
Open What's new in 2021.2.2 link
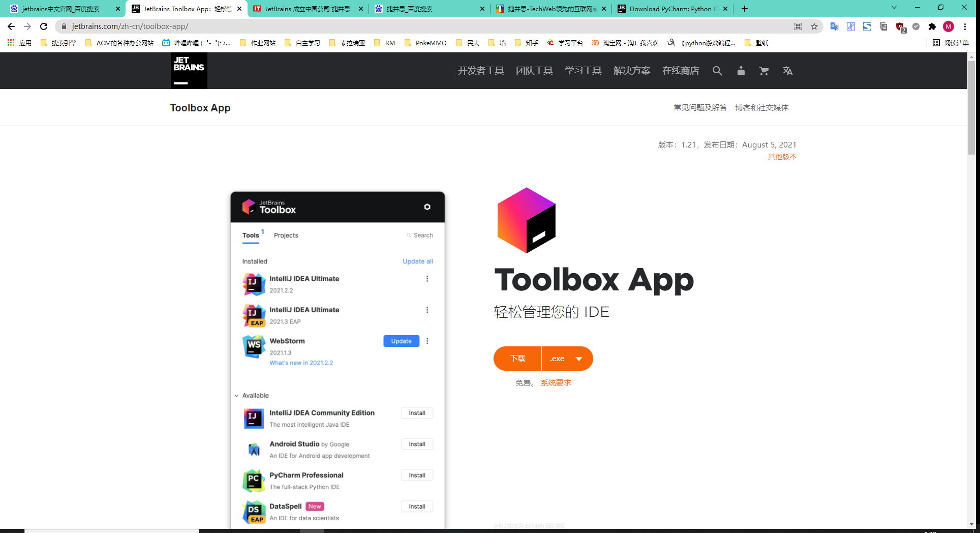tap(301, 363)
